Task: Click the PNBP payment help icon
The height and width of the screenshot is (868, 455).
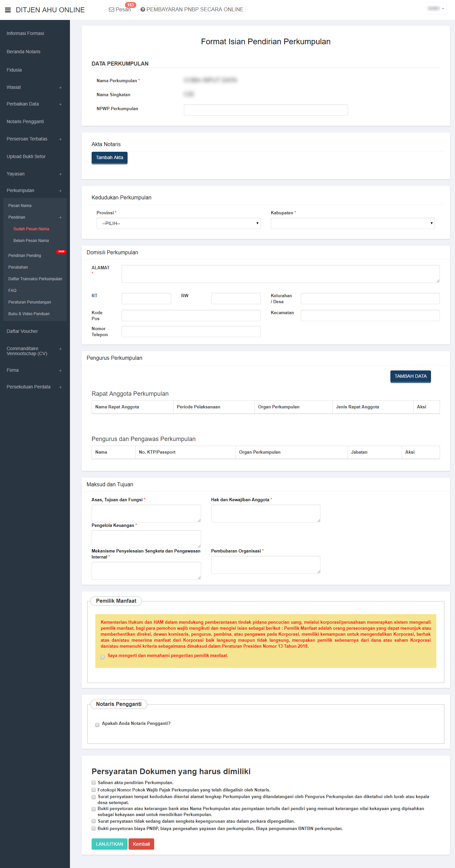Action: [143, 10]
